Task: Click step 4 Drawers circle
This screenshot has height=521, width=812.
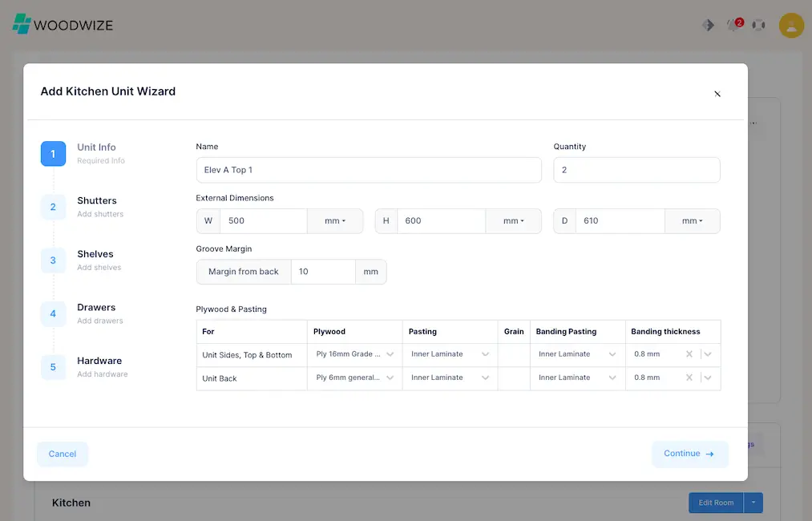Action: (53, 313)
